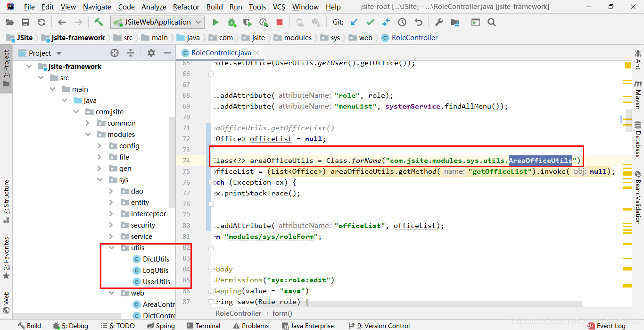Screen dimensions: 644x330
Task: Open Project Structure from the toolbar
Action: click(454, 22)
